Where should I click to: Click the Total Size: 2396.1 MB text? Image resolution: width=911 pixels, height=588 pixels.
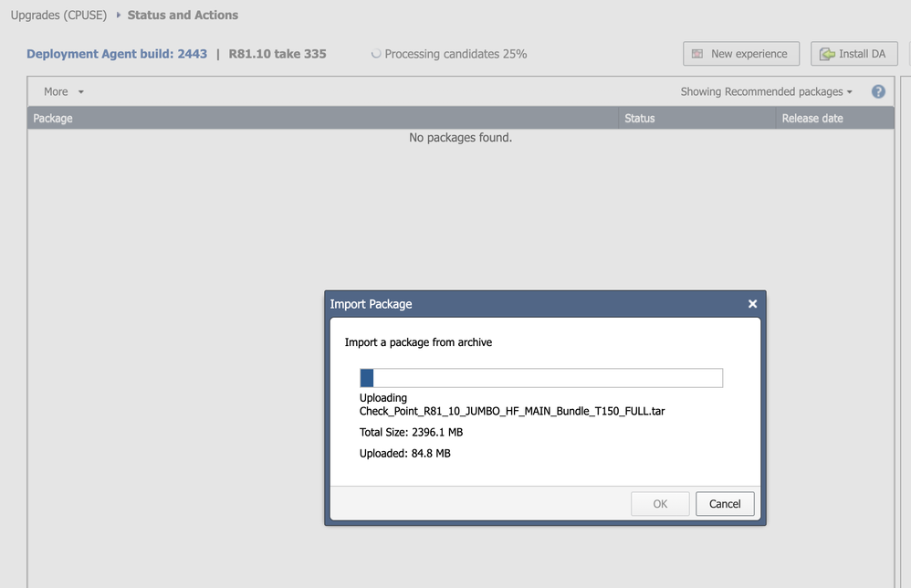tap(412, 432)
